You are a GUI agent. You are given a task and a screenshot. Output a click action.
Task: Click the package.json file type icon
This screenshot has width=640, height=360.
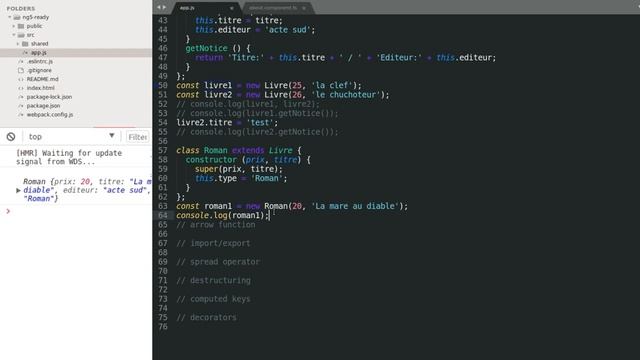(21, 106)
